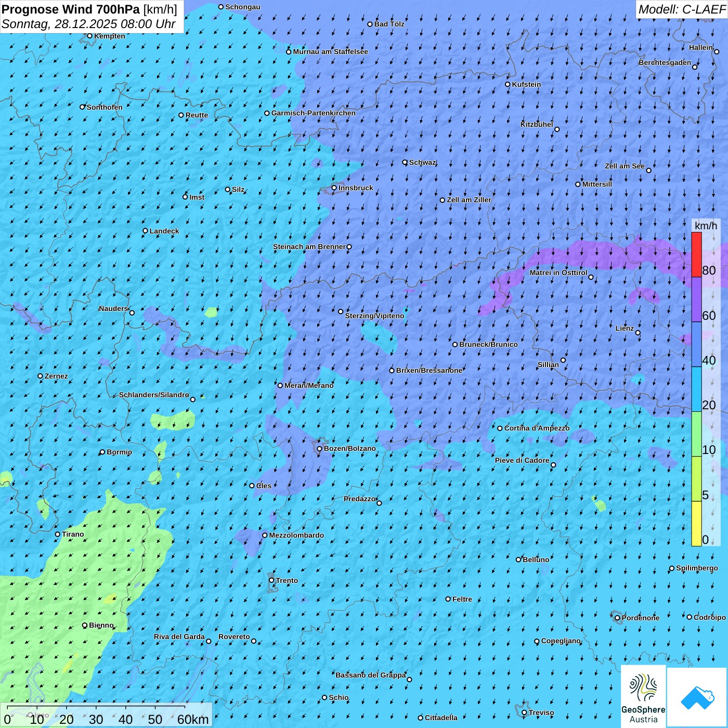Click the Mezzolombardo label
The image size is (728, 728).
pyautogui.click(x=296, y=535)
